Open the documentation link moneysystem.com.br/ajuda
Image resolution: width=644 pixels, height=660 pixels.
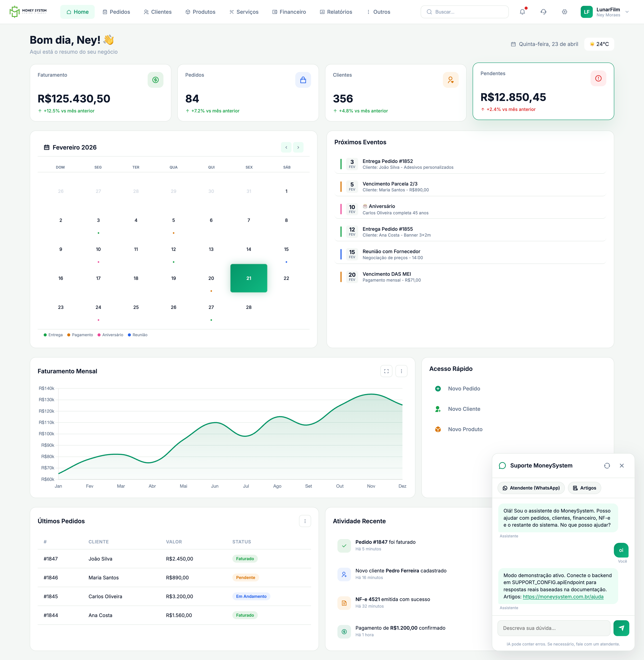[x=563, y=597]
